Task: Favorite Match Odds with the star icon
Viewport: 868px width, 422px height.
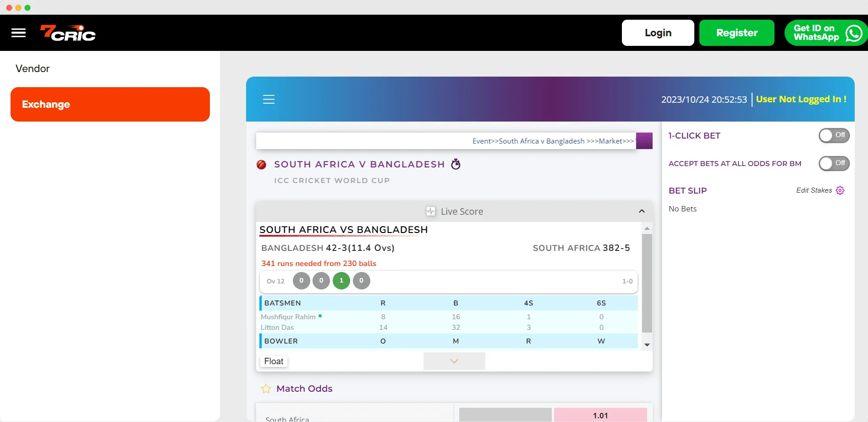Action: click(266, 389)
